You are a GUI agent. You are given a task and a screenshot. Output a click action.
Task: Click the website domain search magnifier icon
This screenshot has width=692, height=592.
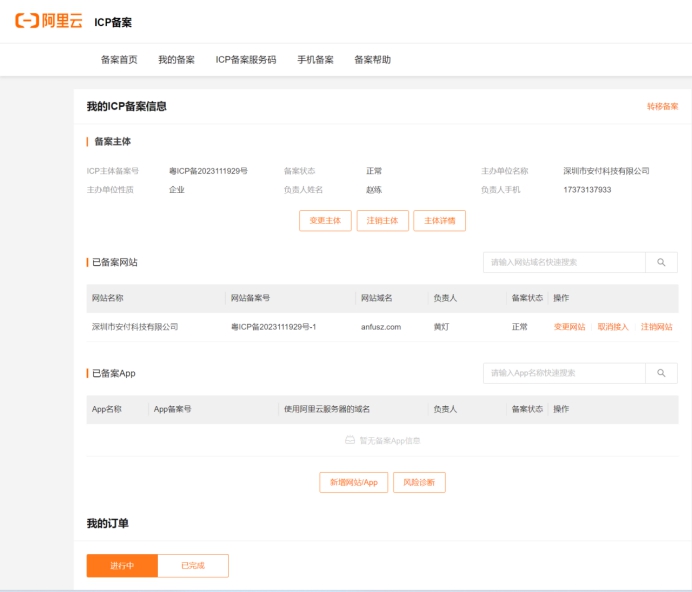pos(661,262)
